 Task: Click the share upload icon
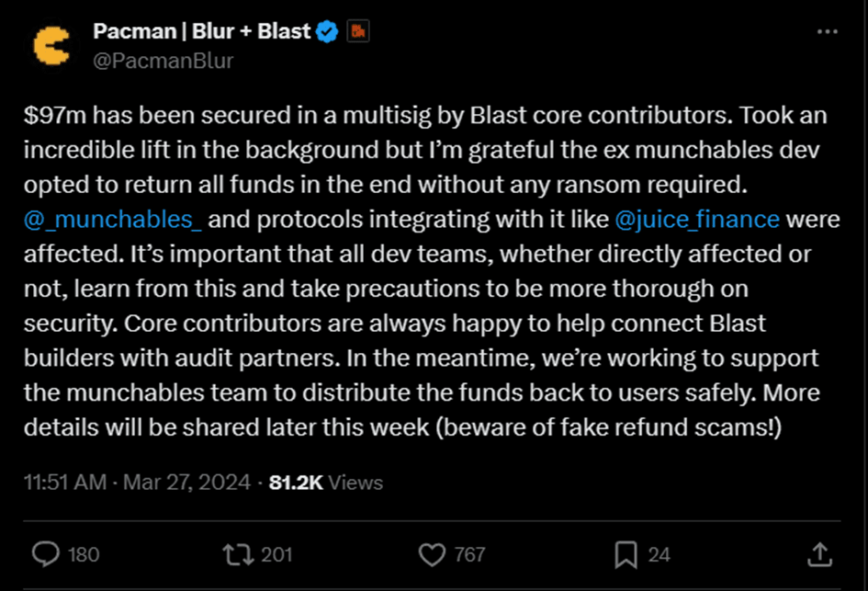819,553
